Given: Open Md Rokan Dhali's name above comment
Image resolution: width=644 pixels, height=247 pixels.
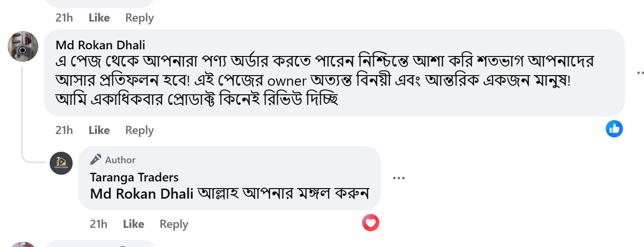Looking at the screenshot, I should [100, 45].
